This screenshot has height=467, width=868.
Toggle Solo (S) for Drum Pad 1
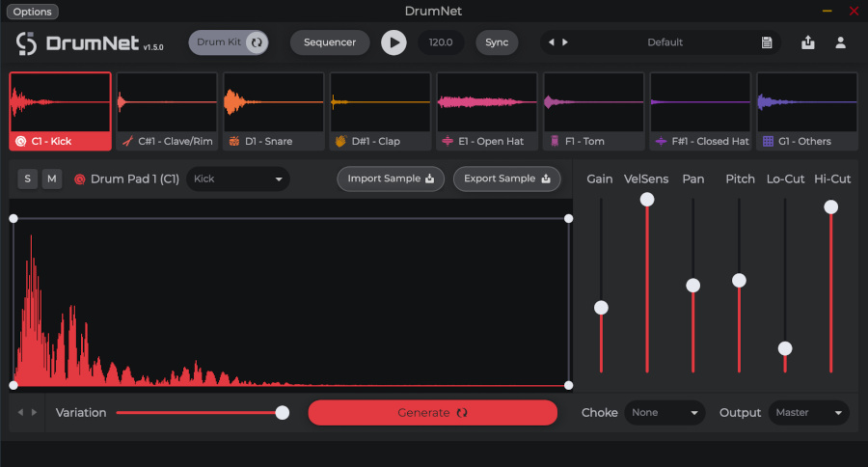[27, 179]
